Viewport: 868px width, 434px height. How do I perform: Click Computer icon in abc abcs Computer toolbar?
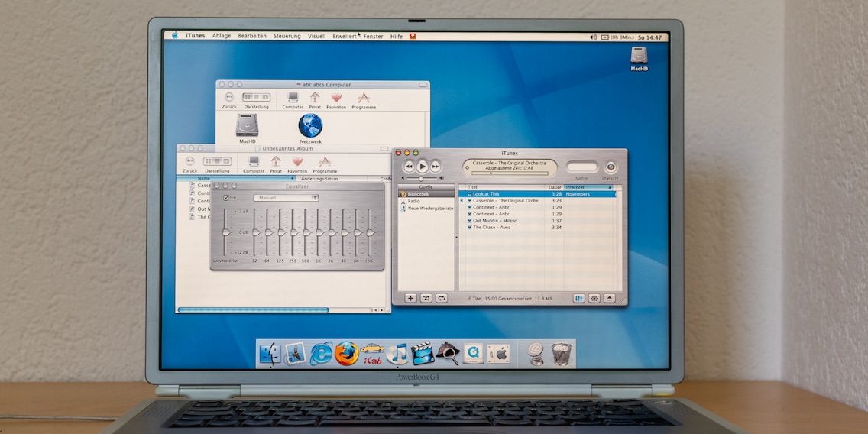coord(293,100)
